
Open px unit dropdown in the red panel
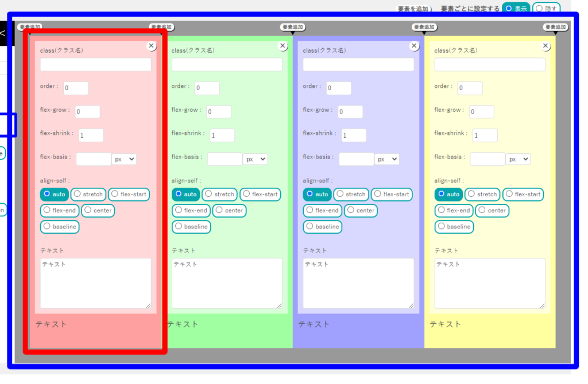(124, 159)
